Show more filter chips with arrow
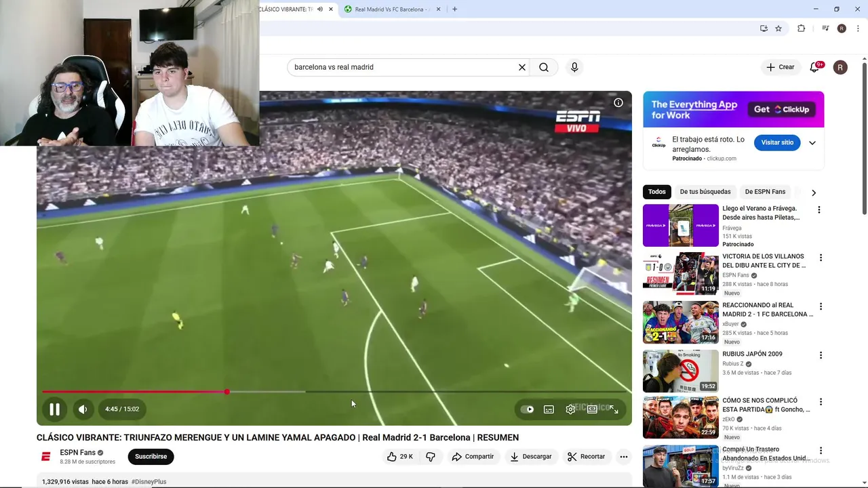The width and height of the screenshot is (868, 488). (x=814, y=192)
